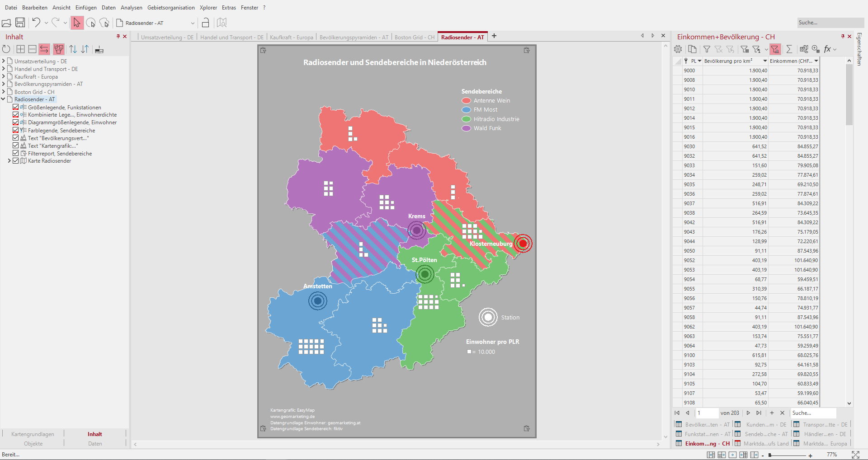Screen dimensions: 868x460
Task: Redo the last undone action
Action: (56, 23)
